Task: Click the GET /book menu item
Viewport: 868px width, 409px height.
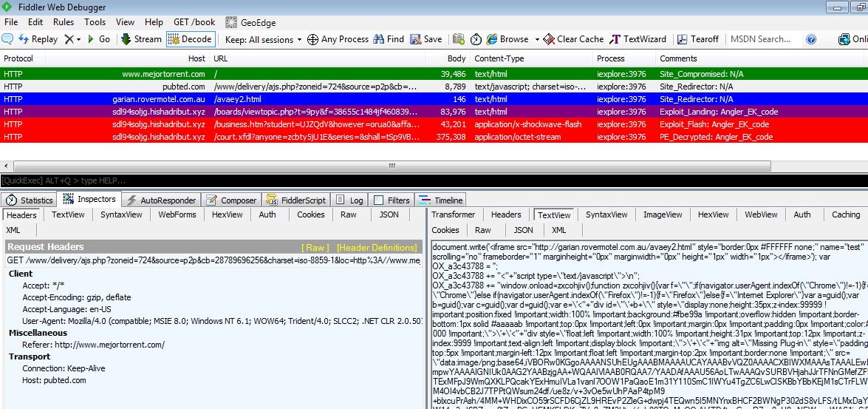Action: click(x=194, y=23)
